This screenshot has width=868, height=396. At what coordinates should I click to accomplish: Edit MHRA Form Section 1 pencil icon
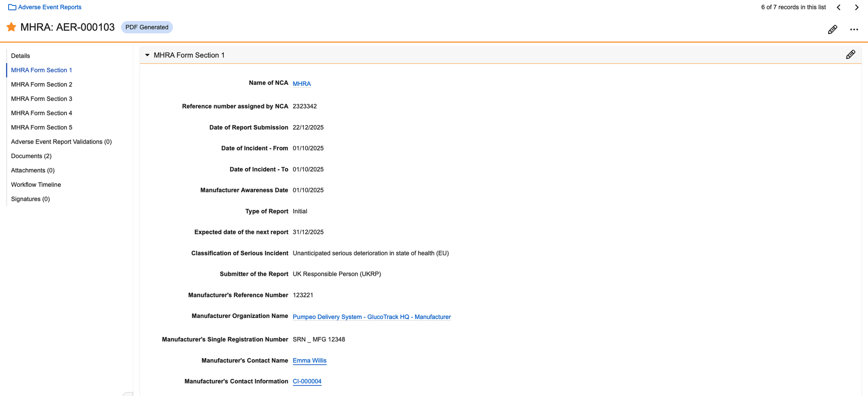pyautogui.click(x=850, y=55)
